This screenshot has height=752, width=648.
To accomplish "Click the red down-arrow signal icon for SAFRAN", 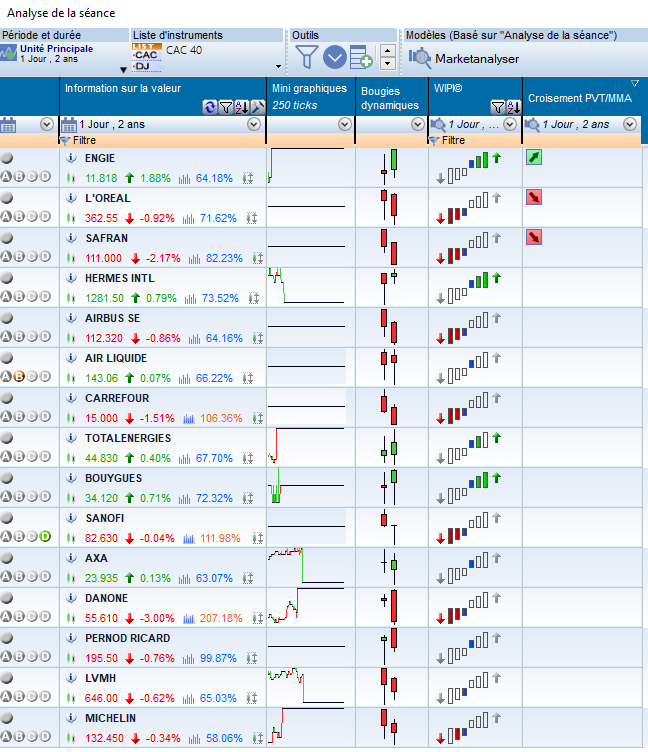I will click(534, 237).
